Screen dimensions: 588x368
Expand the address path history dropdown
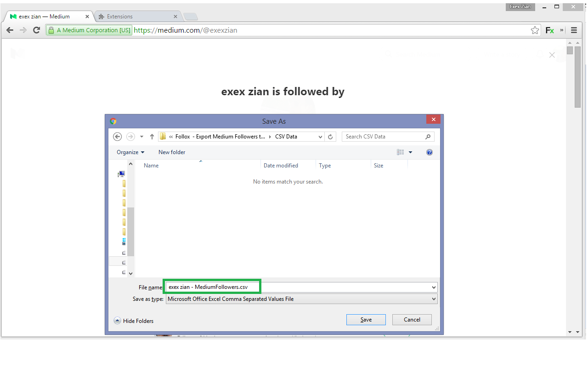click(321, 137)
